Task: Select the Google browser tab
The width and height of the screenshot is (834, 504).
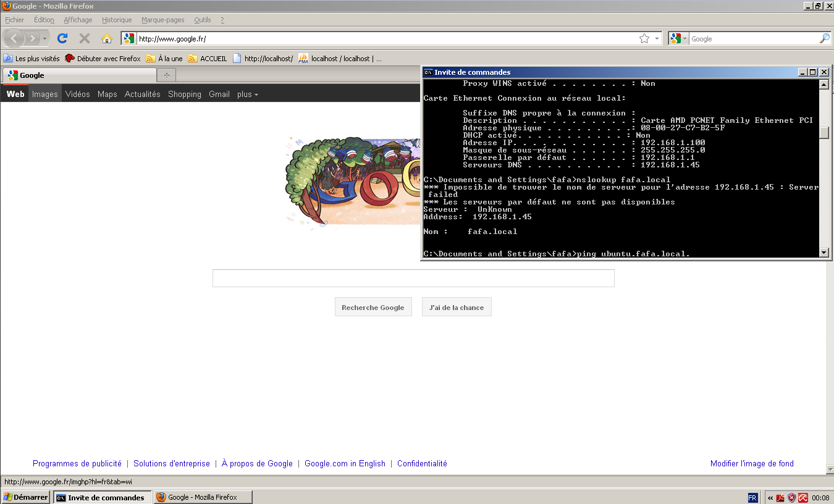Action: click(x=79, y=75)
